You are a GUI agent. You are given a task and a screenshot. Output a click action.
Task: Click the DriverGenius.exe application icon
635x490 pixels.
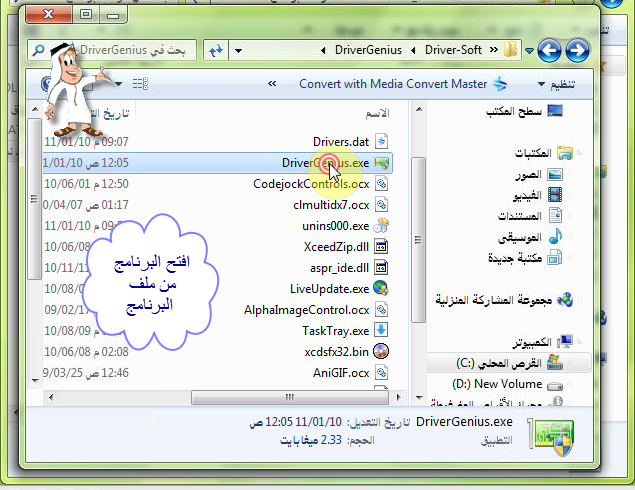[x=381, y=163]
